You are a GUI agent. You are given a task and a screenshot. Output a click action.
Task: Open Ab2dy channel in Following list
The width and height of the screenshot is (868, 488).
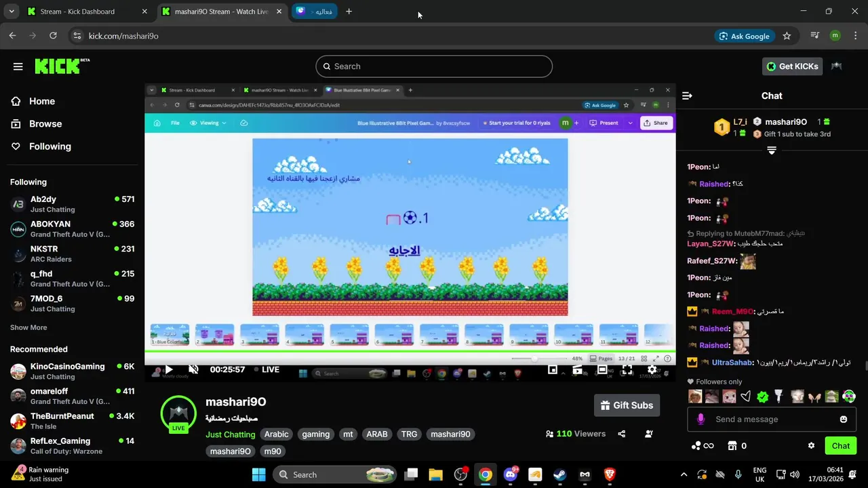(x=72, y=204)
